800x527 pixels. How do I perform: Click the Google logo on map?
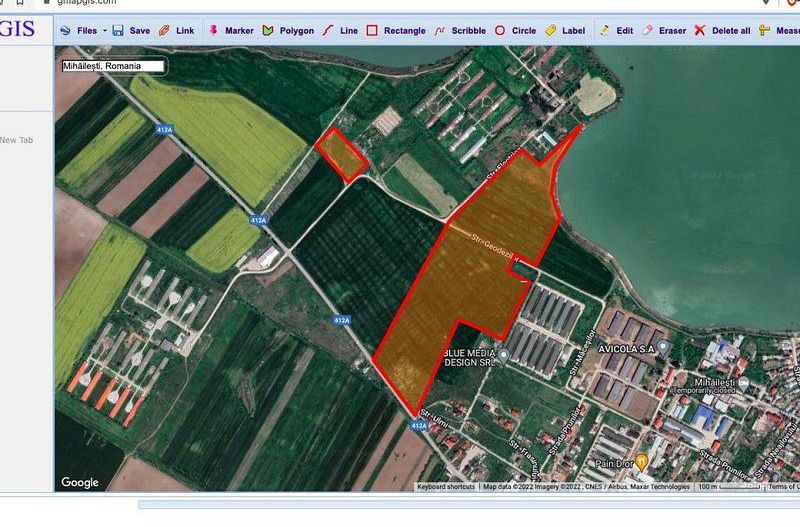(x=80, y=482)
